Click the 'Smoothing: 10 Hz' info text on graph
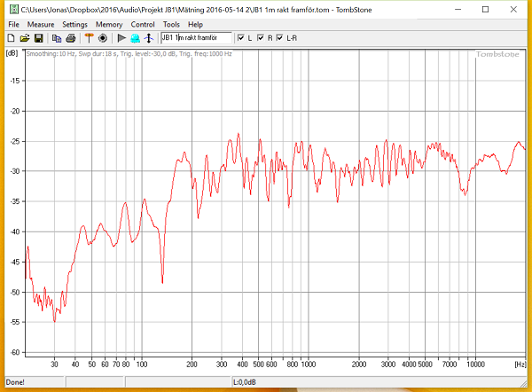The image size is (532, 392). tap(51, 53)
